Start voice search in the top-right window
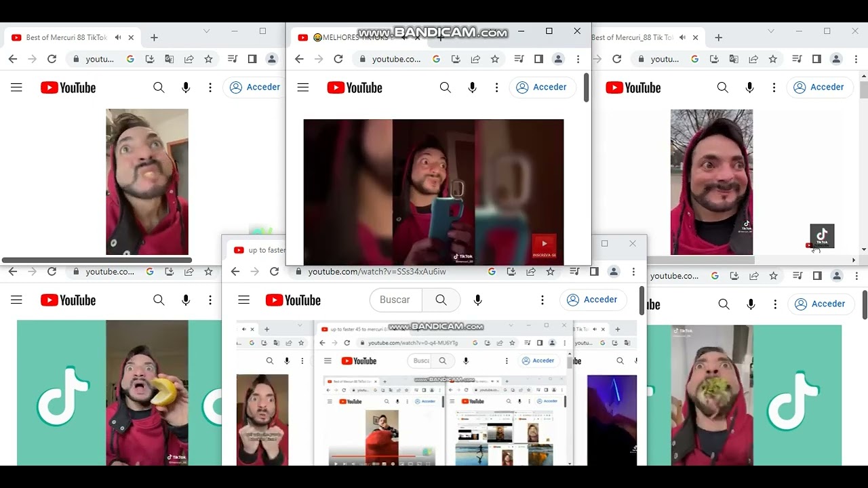Image resolution: width=868 pixels, height=488 pixels. pyautogui.click(x=749, y=87)
